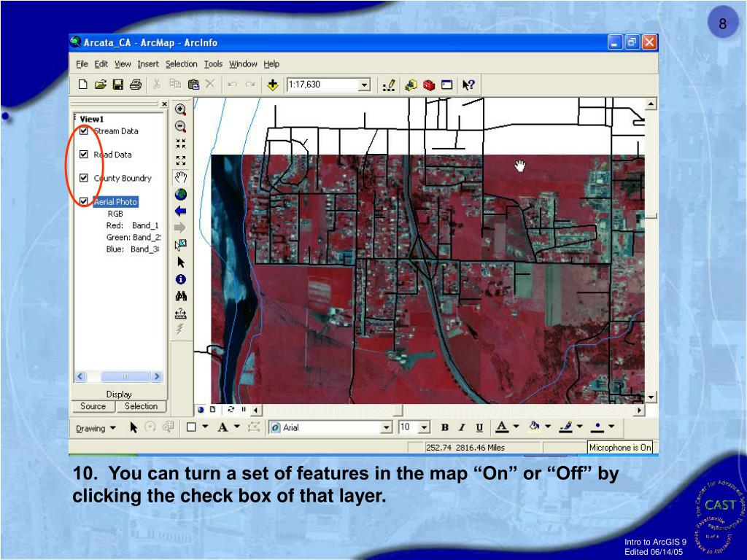Toggle the County Boundry layer checkbox

pos(84,178)
